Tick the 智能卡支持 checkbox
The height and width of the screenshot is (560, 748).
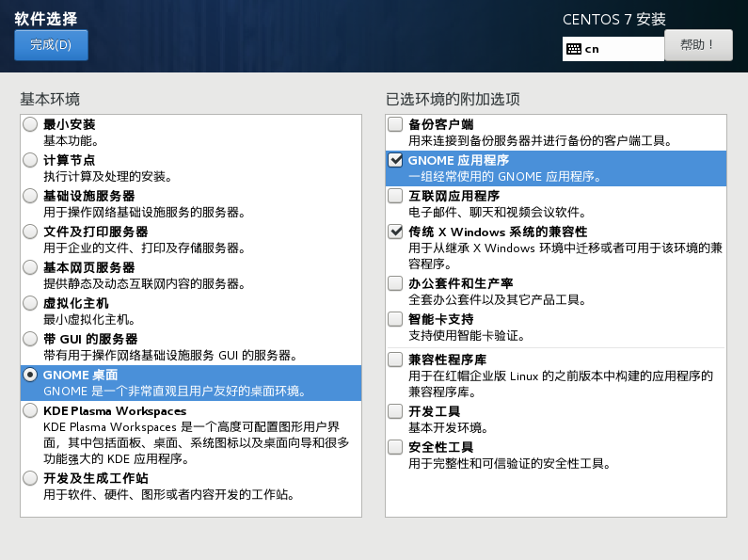[395, 319]
